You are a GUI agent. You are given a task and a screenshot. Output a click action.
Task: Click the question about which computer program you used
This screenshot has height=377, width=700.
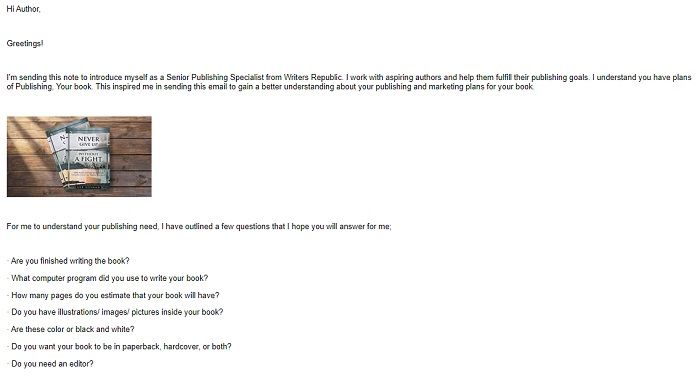click(110, 278)
